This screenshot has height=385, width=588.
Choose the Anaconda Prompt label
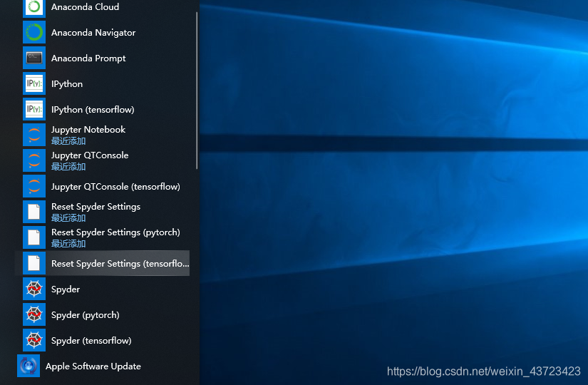(88, 58)
